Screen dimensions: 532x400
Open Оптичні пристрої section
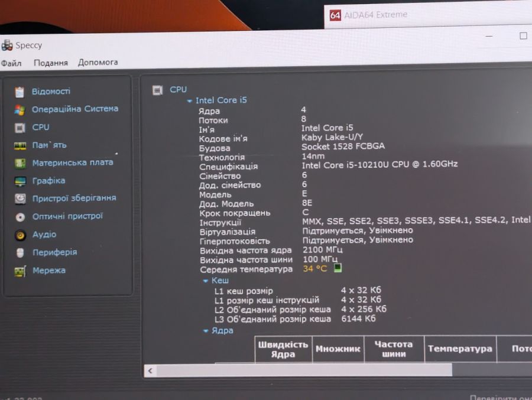coord(67,216)
